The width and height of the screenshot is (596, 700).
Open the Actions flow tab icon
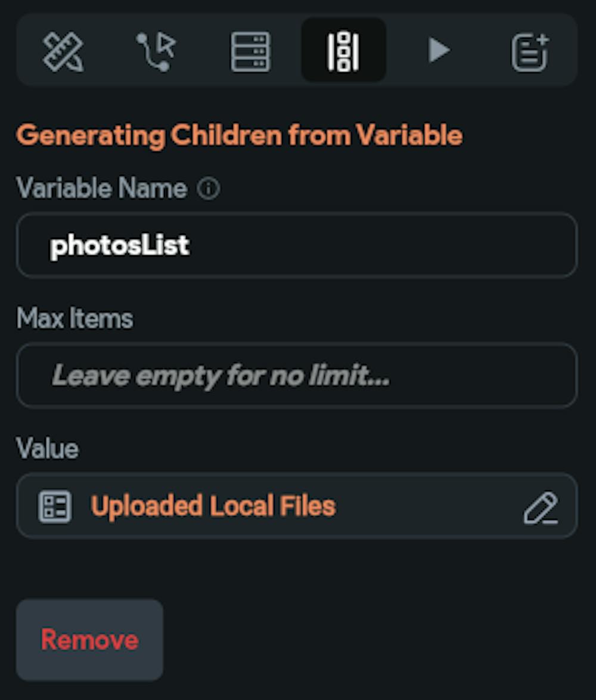click(x=157, y=51)
